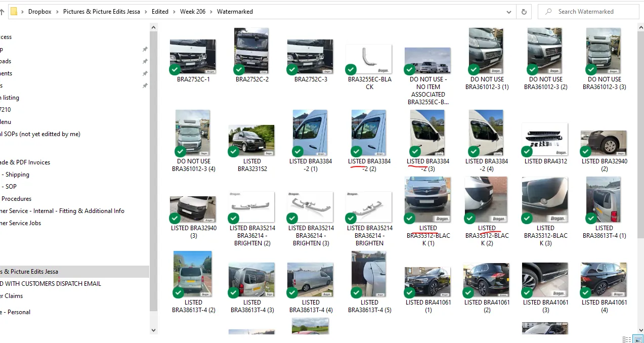Select LISTED BRA41061 (2) image
The width and height of the screenshot is (644, 343).
487,281
